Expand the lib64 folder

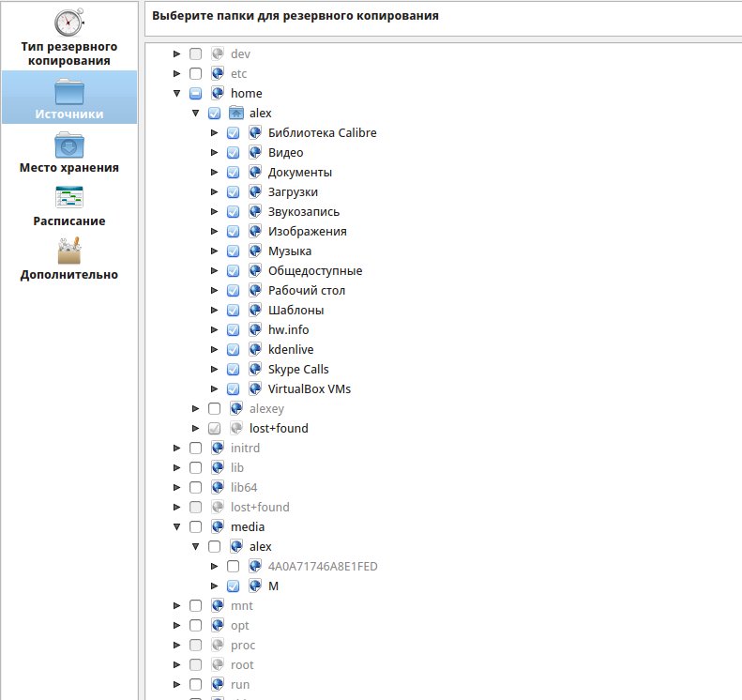click(177, 488)
